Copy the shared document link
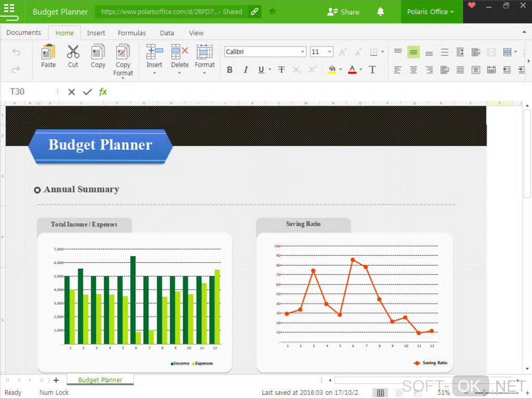The image size is (532, 399). pos(255,11)
